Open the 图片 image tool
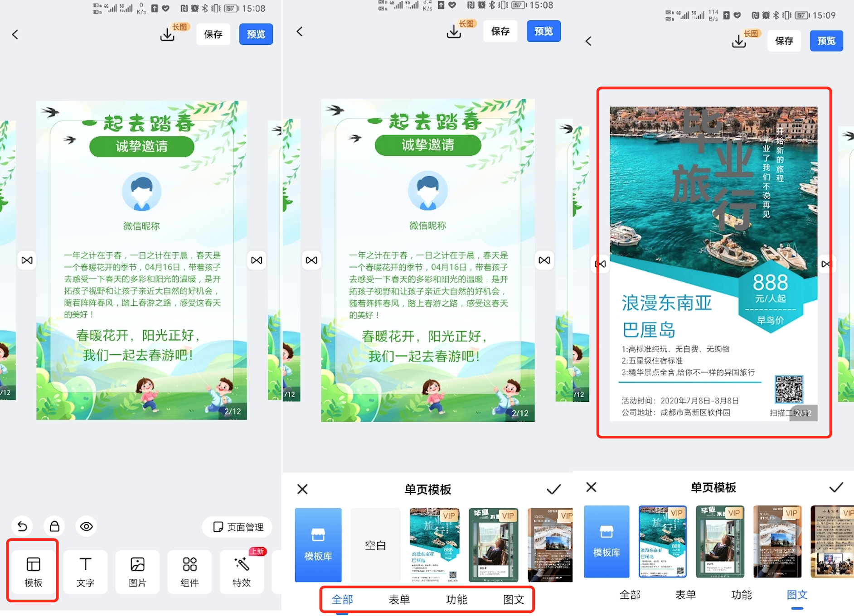Screen dimensions: 854x616 click(x=137, y=571)
